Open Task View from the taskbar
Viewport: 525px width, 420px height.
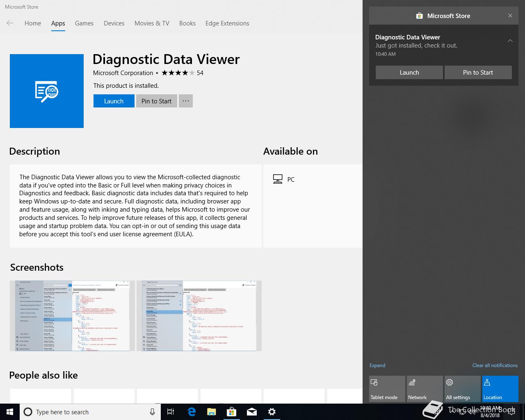[171, 412]
